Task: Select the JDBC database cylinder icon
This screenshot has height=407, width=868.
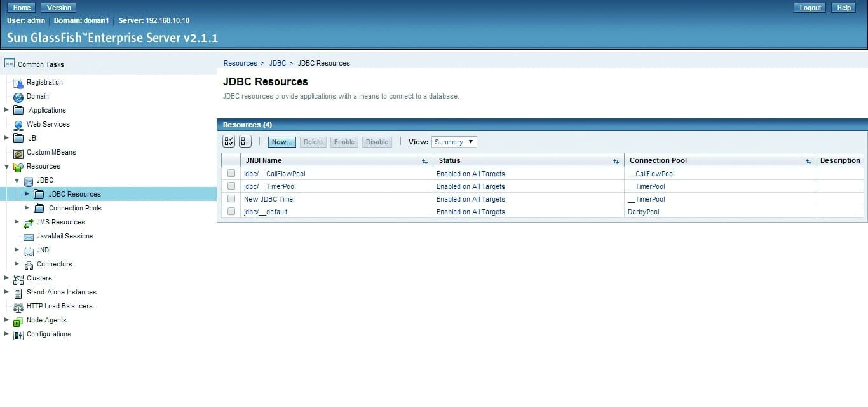Action: 29,180
